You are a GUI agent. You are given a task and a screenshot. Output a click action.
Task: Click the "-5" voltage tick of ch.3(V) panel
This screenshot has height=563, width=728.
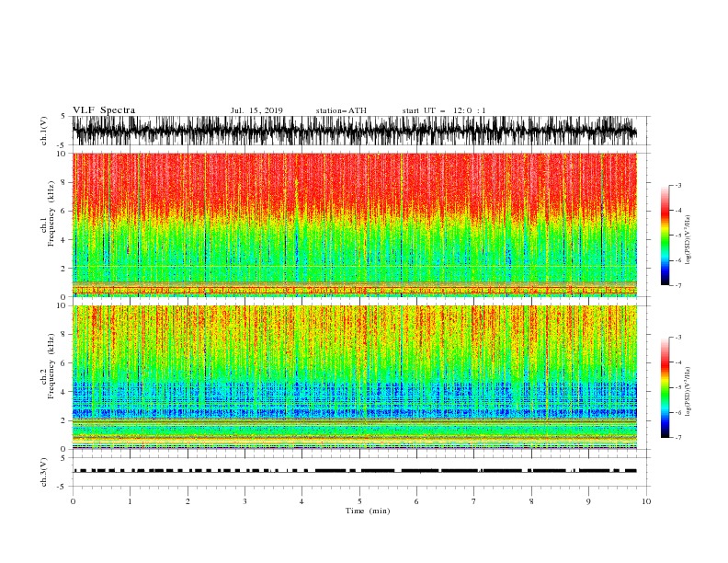coord(63,487)
